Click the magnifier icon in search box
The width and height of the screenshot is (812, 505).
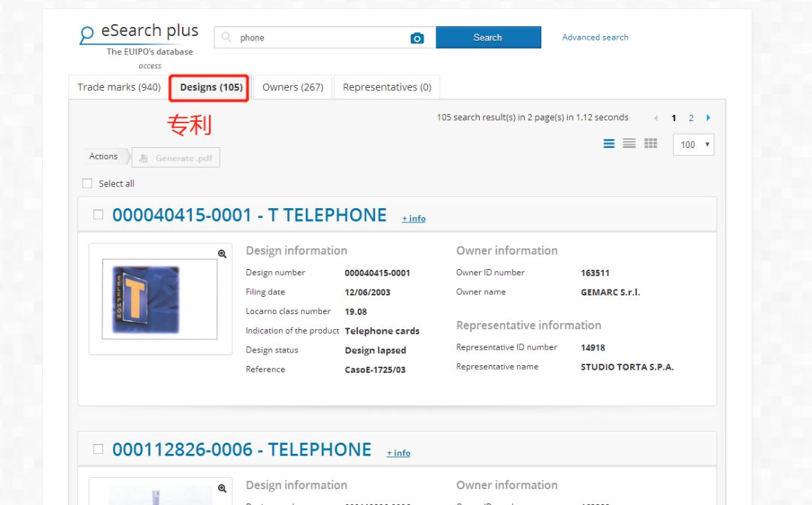(x=226, y=38)
